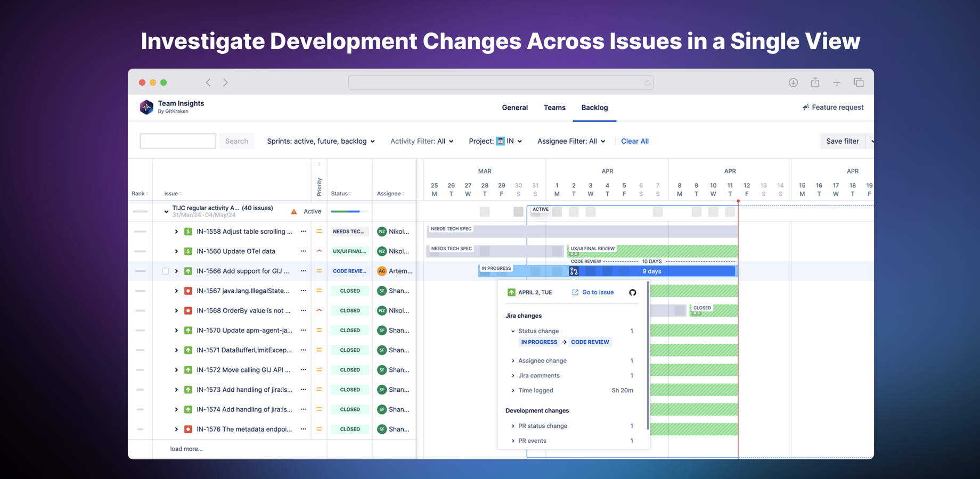This screenshot has width=980, height=479.
Task: Open the Sprints filter dropdown
Action: [321, 141]
